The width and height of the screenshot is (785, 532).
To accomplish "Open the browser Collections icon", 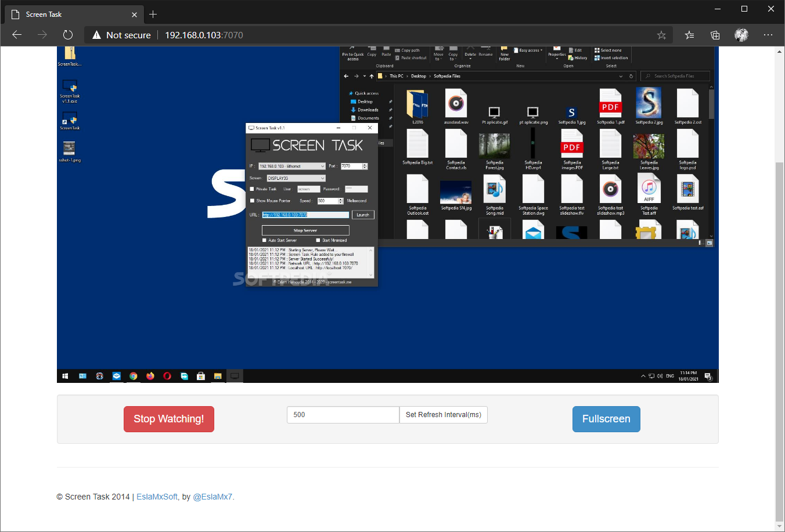I will coord(715,35).
